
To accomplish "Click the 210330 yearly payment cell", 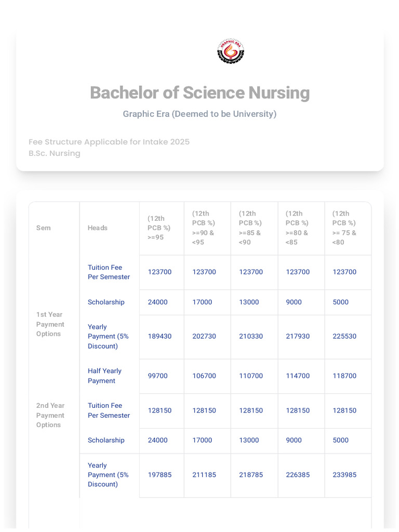I will tap(251, 337).
